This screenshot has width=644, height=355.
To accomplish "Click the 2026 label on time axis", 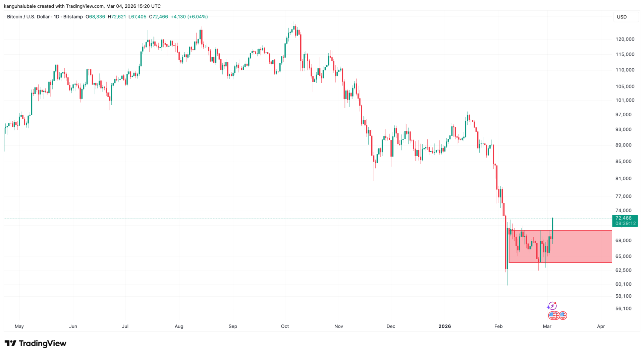I will pyautogui.click(x=444, y=326).
